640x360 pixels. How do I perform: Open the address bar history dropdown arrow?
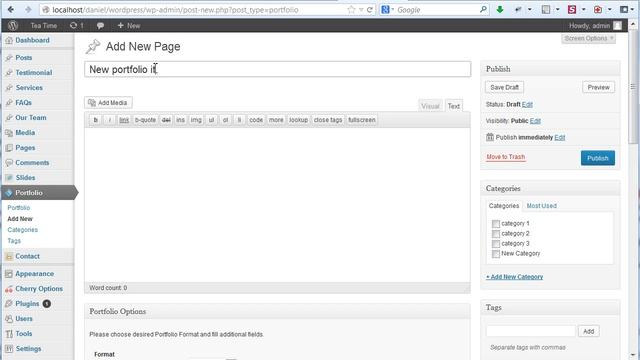point(361,10)
